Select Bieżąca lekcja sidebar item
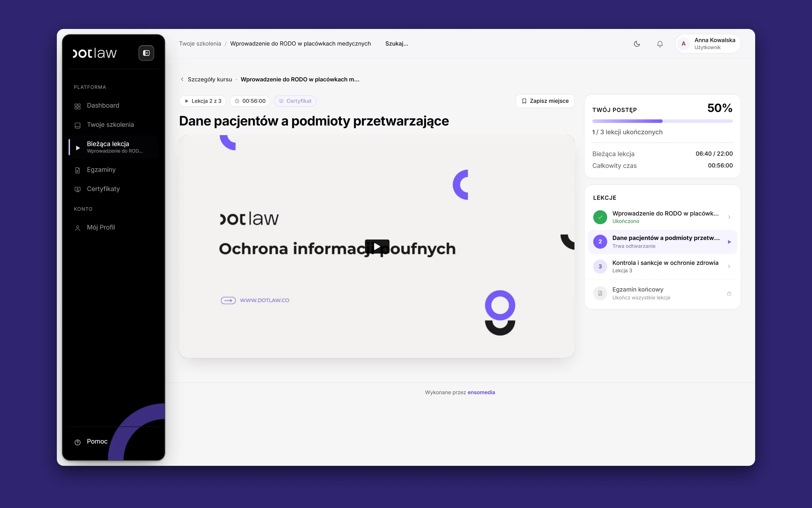 [113, 147]
